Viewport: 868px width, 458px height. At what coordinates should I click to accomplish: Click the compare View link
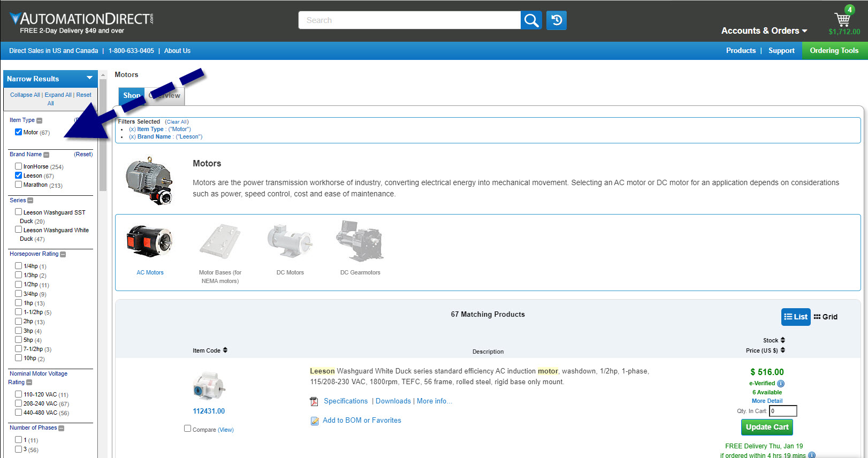coord(226,430)
